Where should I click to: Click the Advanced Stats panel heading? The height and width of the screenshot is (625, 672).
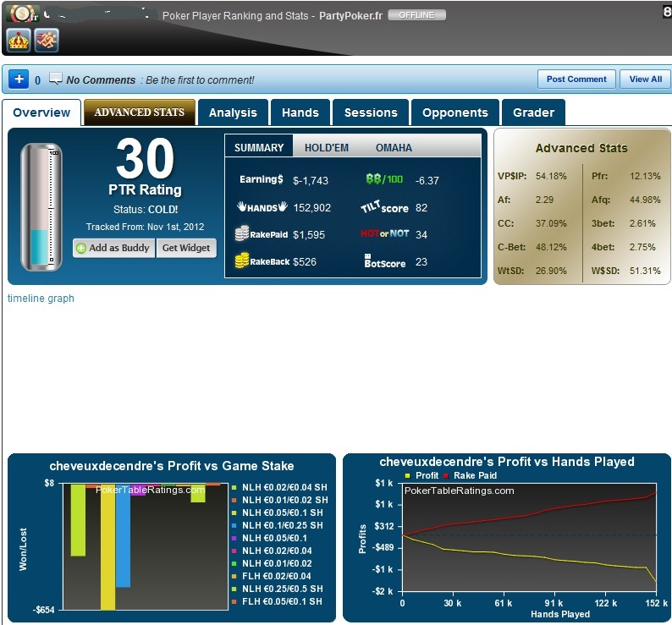point(581,148)
